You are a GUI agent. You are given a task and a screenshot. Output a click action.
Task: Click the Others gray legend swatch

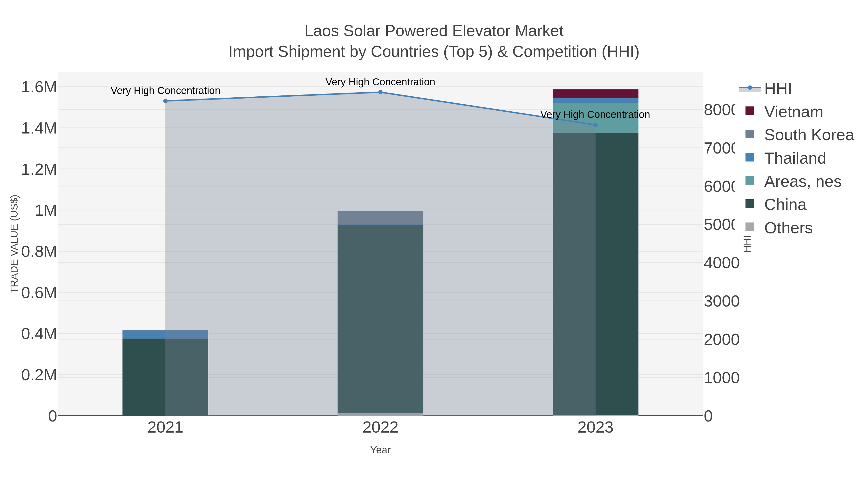point(750,227)
